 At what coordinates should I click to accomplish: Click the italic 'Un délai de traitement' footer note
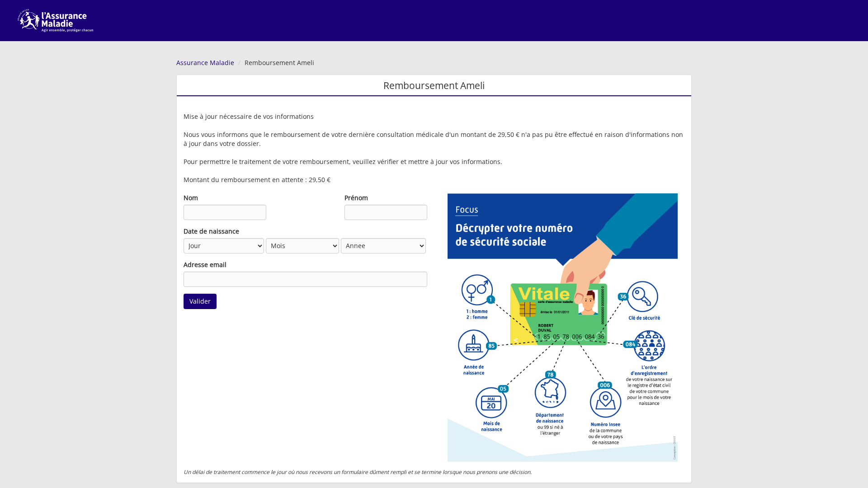[358, 472]
